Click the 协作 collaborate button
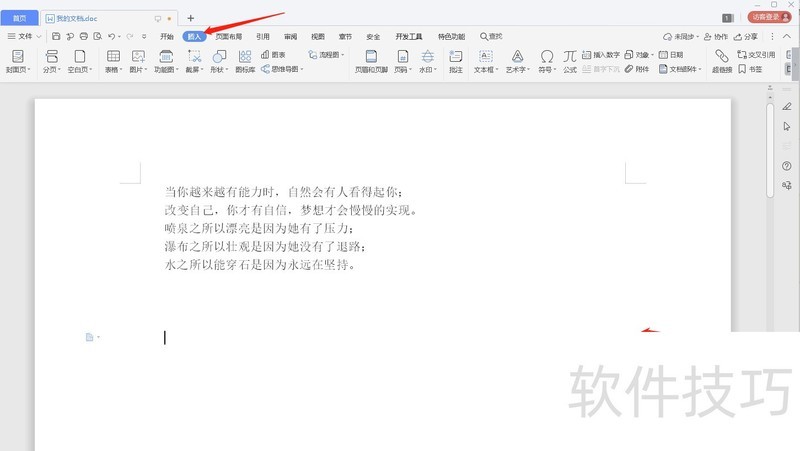Screen dimensions: 800x451 point(716,37)
